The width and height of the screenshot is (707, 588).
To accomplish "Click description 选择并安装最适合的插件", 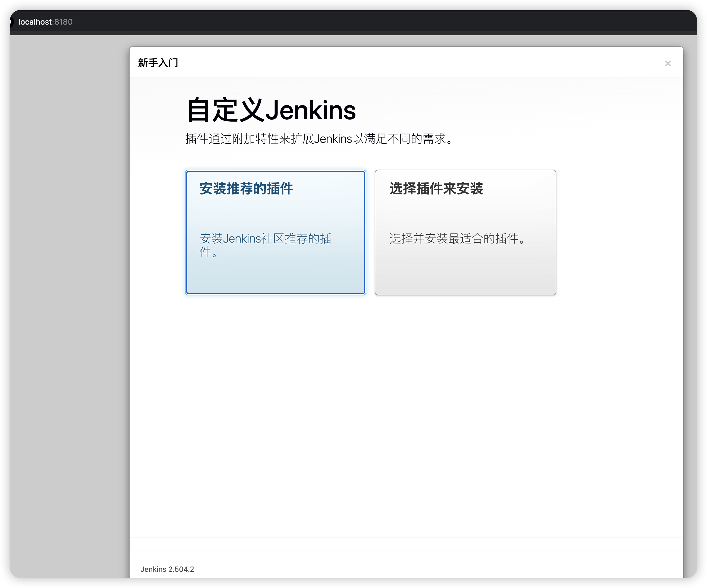I will pos(457,239).
